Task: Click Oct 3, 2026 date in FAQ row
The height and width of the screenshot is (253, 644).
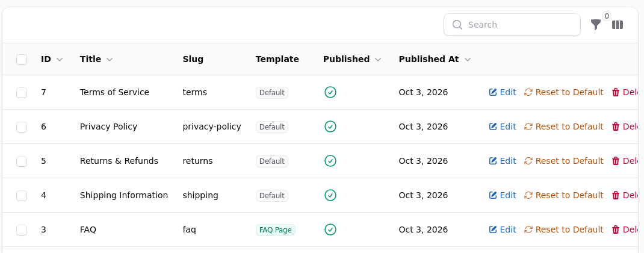Action: point(423,230)
